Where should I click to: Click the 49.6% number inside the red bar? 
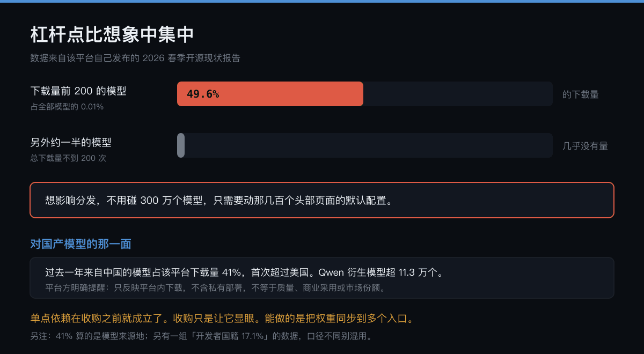coord(203,94)
